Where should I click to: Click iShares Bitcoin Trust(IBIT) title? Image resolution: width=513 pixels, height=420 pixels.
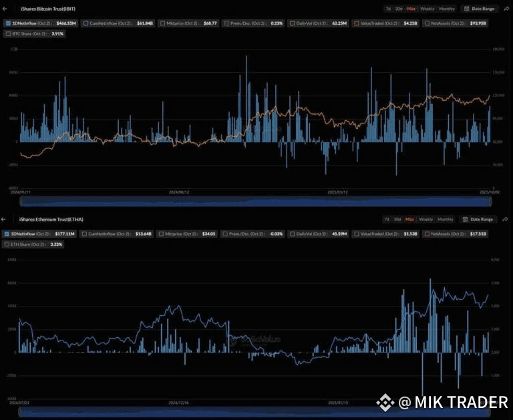click(48, 9)
